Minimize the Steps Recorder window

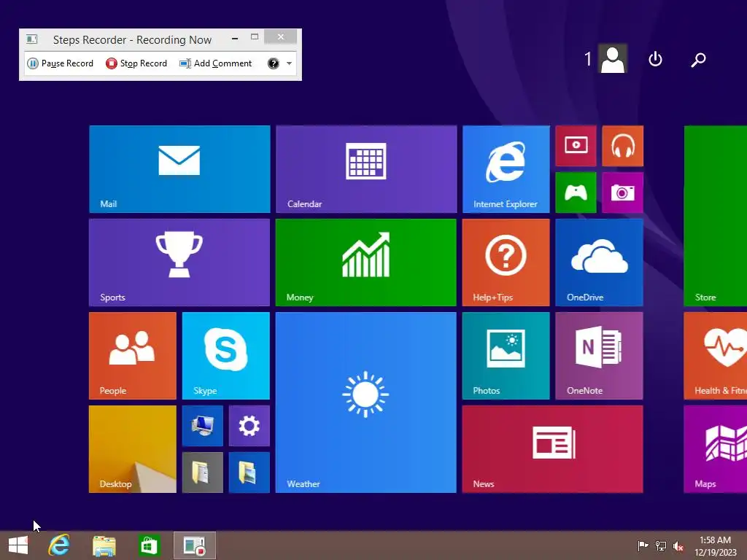[235, 38]
